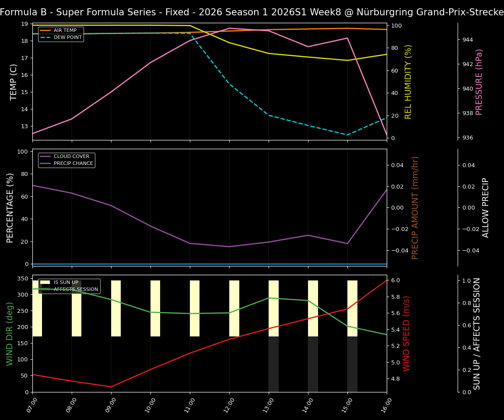The width and height of the screenshot is (504, 420).
Task: Click the PRECIP CHANCE legend line symbol
Action: tap(45, 163)
